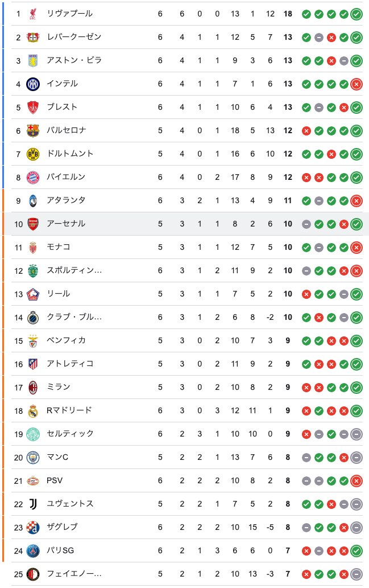Open the バイエルン team row
369x588 pixels.
tap(187, 177)
